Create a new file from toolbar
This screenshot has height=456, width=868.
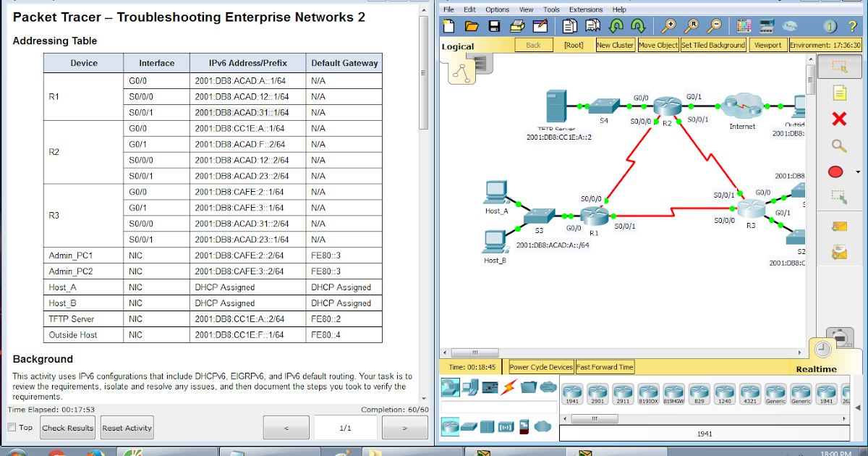click(449, 27)
